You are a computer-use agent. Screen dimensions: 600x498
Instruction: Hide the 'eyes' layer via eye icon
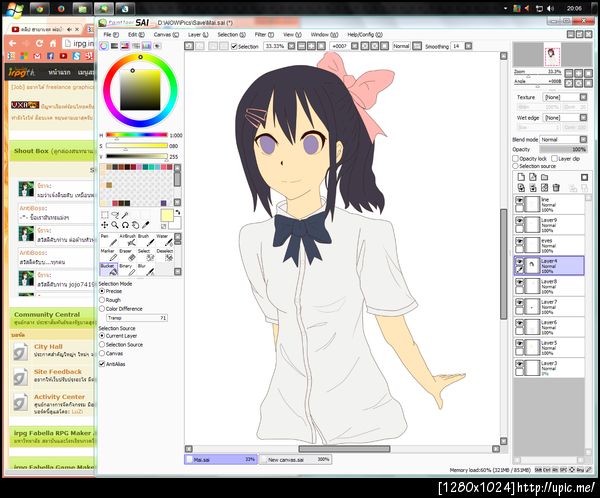519,241
